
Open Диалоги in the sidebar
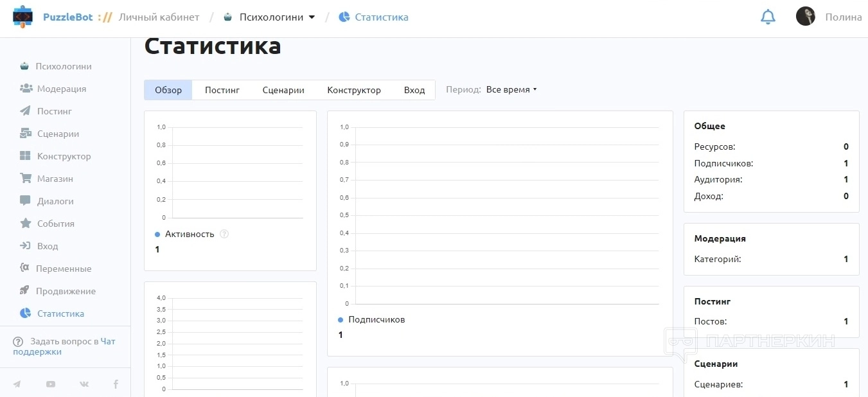tap(55, 201)
